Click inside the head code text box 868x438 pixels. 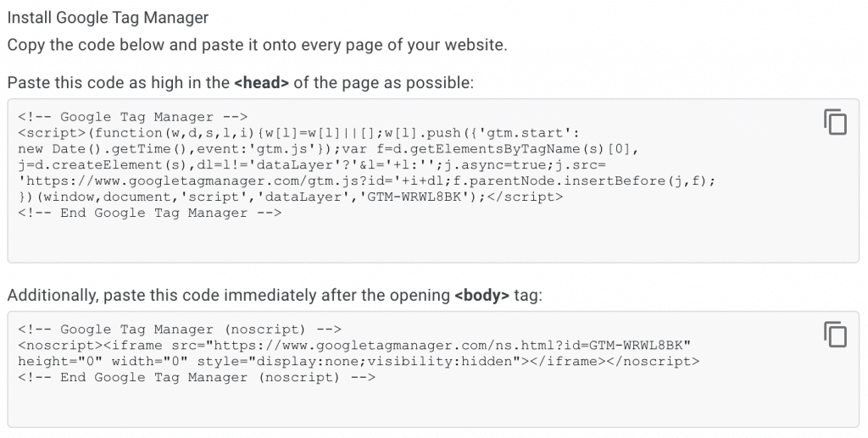433,180
